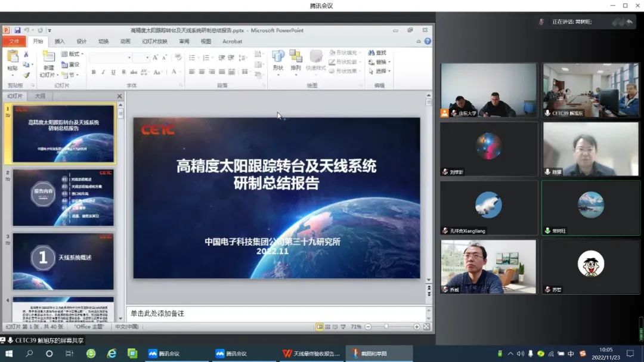This screenshot has height=362, width=644.
Task: Click the Format Painter brush icon
Action: pos(26,75)
